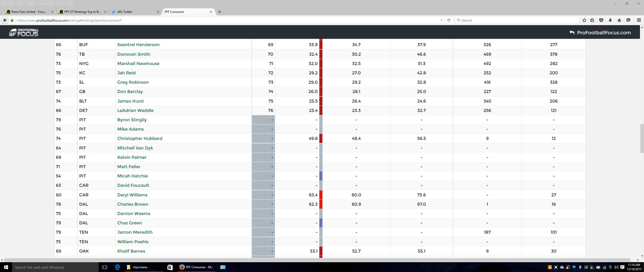Open the View menu
Screen dimensions: 644x272
tap(20, 3)
